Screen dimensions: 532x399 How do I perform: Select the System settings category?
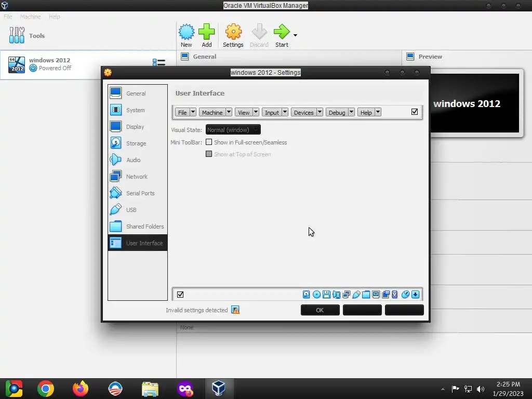(x=137, y=110)
